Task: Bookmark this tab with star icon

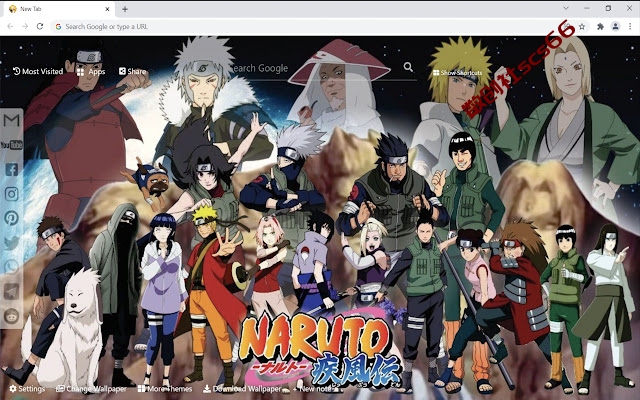Action: pyautogui.click(x=582, y=27)
